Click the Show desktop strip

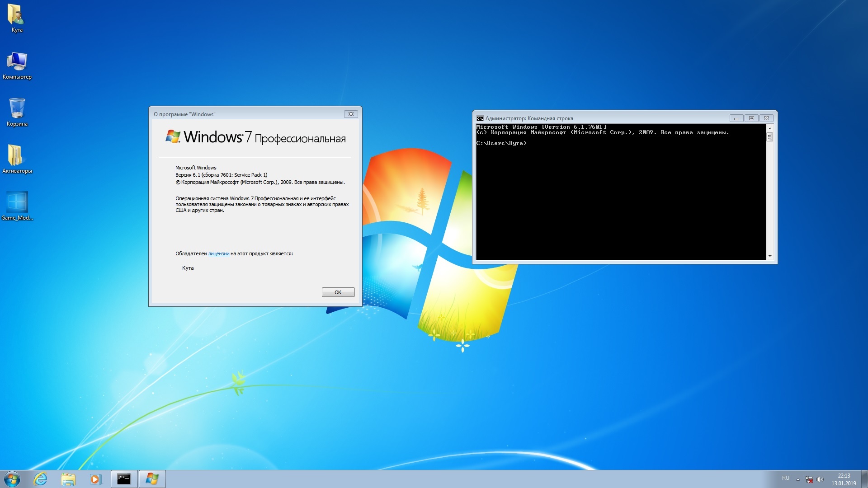coord(864,479)
